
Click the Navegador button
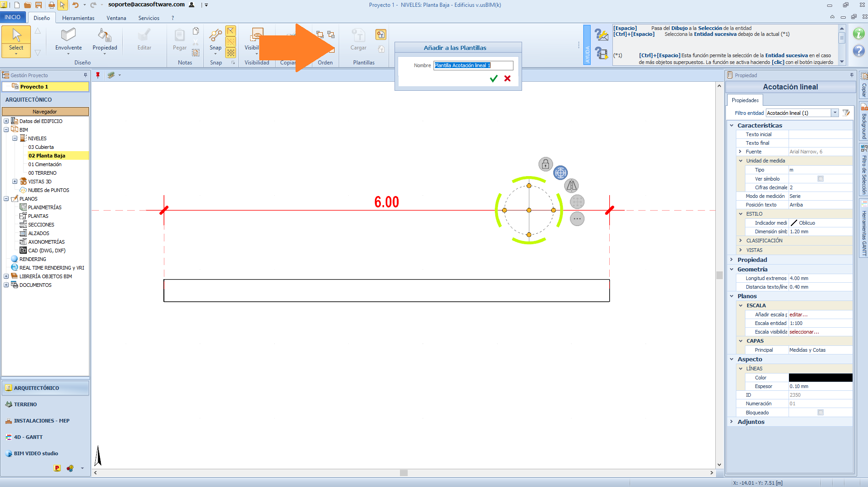(x=45, y=112)
